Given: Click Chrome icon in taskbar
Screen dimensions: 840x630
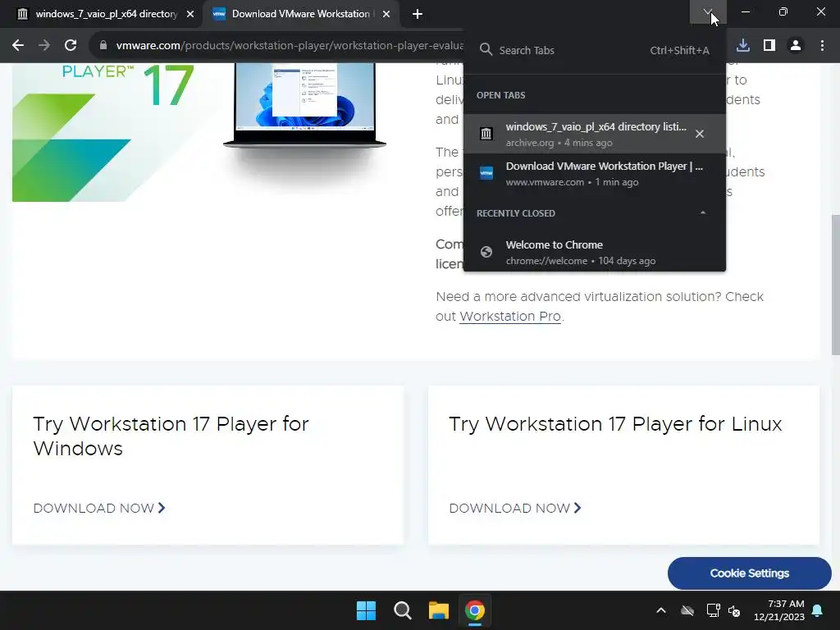Looking at the screenshot, I should pyautogui.click(x=475, y=610).
